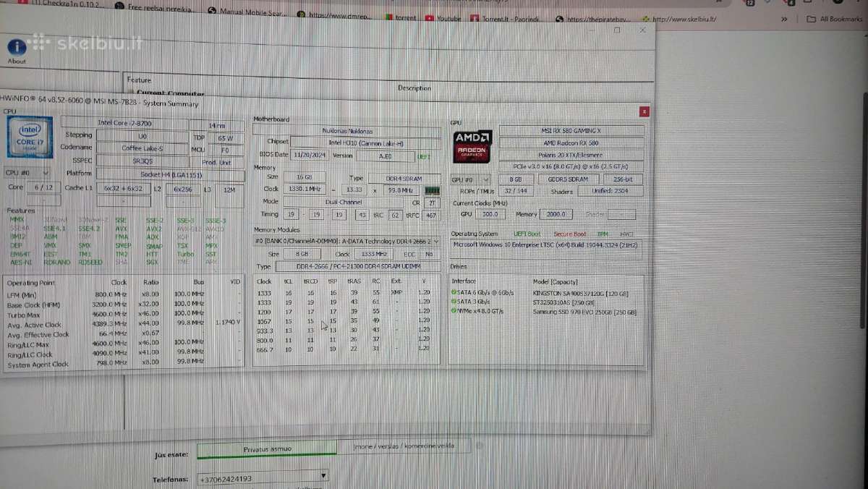Click status icon next to SATA 6 Gb/s
This screenshot has height=489, width=868.
(454, 293)
